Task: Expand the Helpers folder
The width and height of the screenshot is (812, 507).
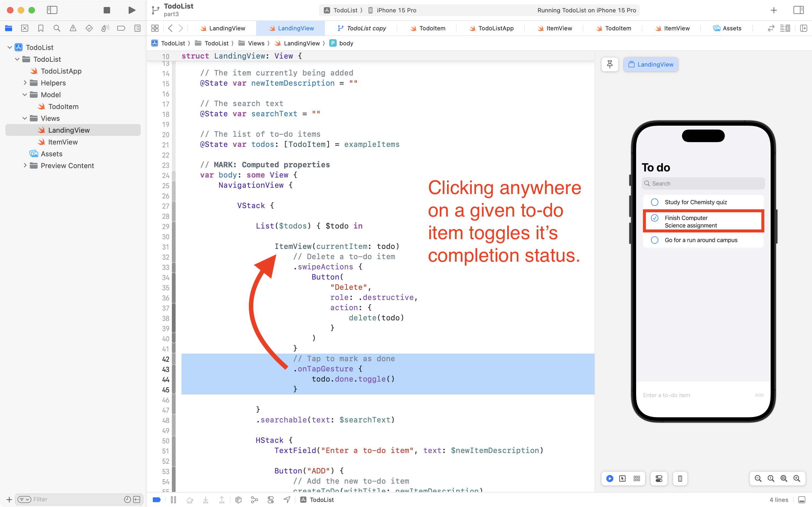Action: coord(25,83)
